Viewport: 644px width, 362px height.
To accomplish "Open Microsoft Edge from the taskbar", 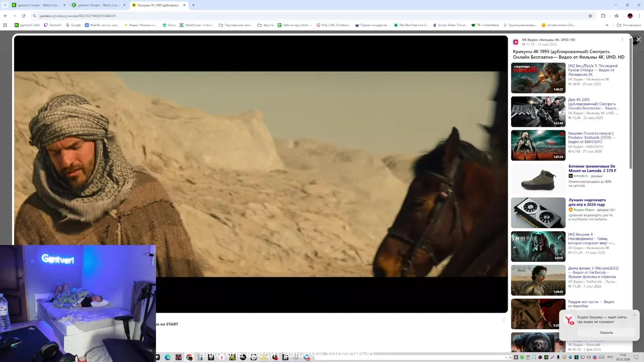I will [168, 357].
